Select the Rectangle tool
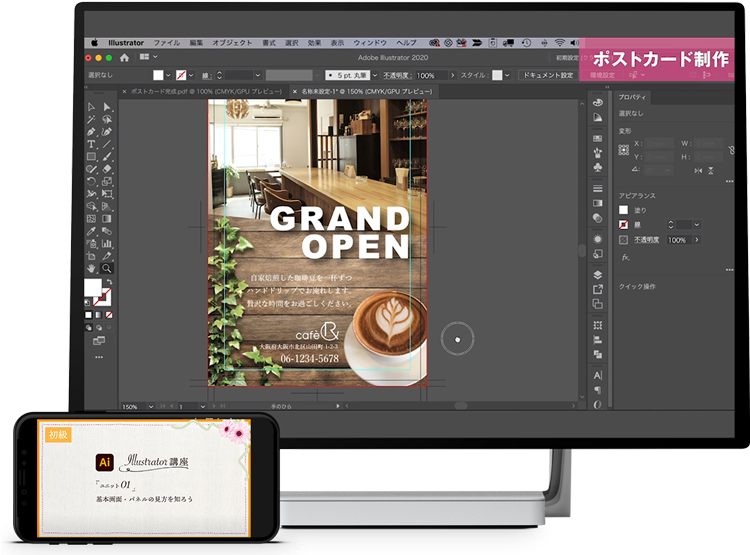This screenshot has width=750, height=555. (92, 157)
